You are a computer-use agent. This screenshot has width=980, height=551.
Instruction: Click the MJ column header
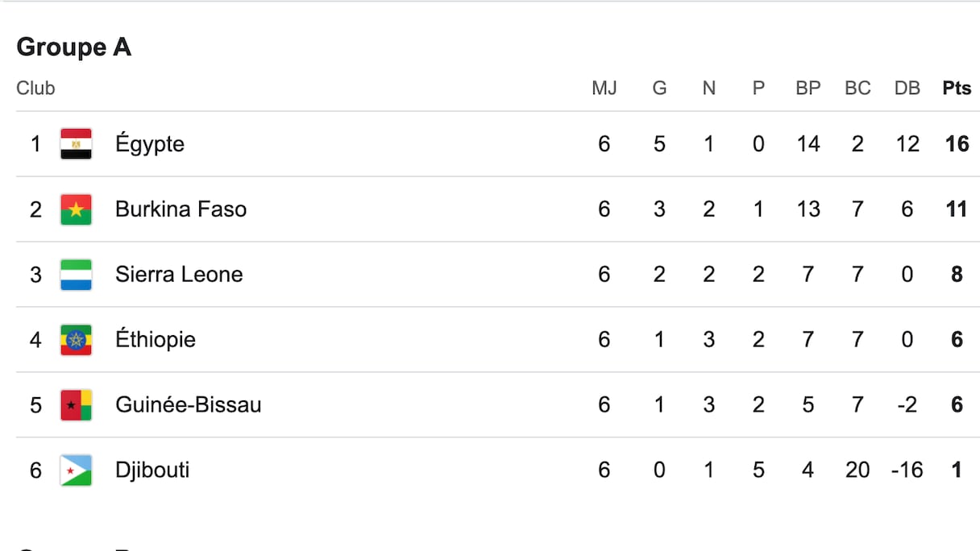click(x=604, y=89)
